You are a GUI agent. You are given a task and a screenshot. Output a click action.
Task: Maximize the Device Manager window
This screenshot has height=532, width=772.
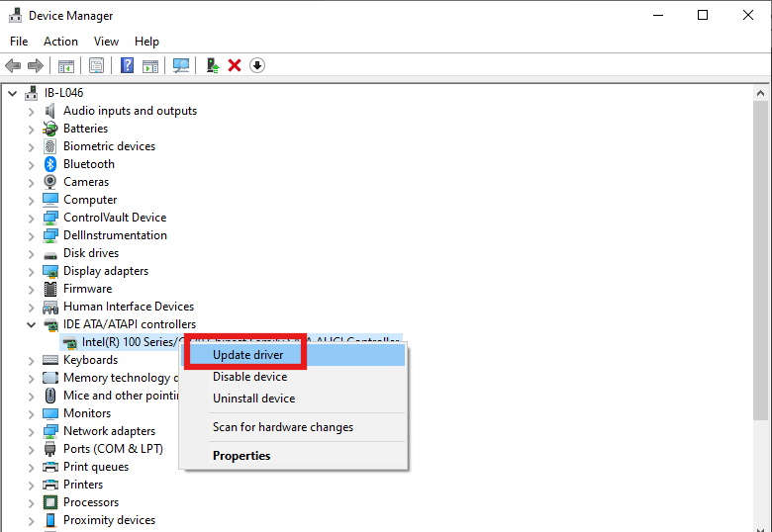click(703, 15)
